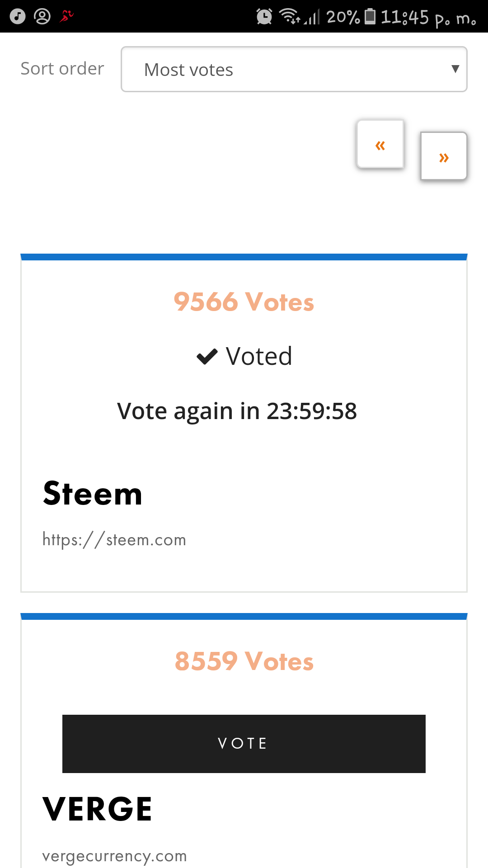Tap the Wi-Fi signal status icon
Image resolution: width=488 pixels, height=868 pixels.
point(290,16)
